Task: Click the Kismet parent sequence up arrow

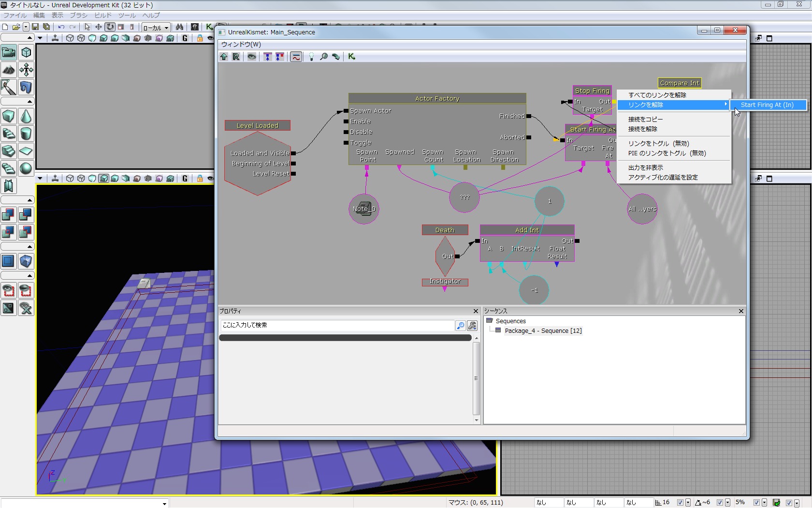Action: pyautogui.click(x=224, y=57)
